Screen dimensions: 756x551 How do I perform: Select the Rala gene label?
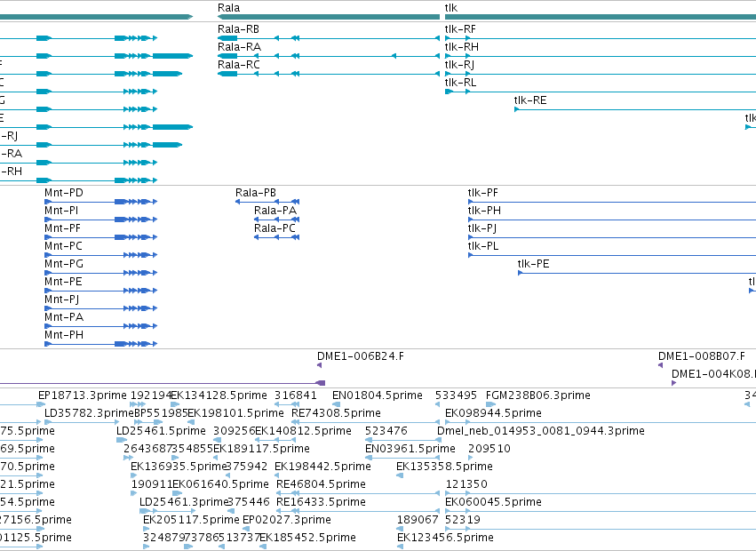tap(228, 8)
